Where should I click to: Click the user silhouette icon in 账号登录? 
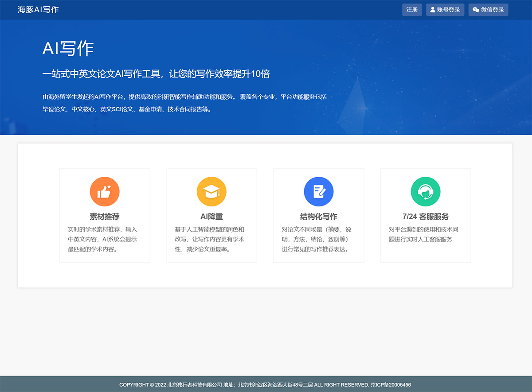pos(433,10)
